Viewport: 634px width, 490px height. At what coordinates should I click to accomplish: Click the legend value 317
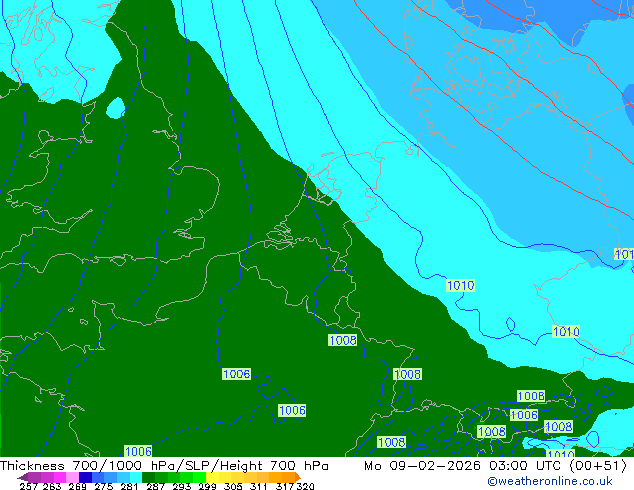pyautogui.click(x=285, y=486)
